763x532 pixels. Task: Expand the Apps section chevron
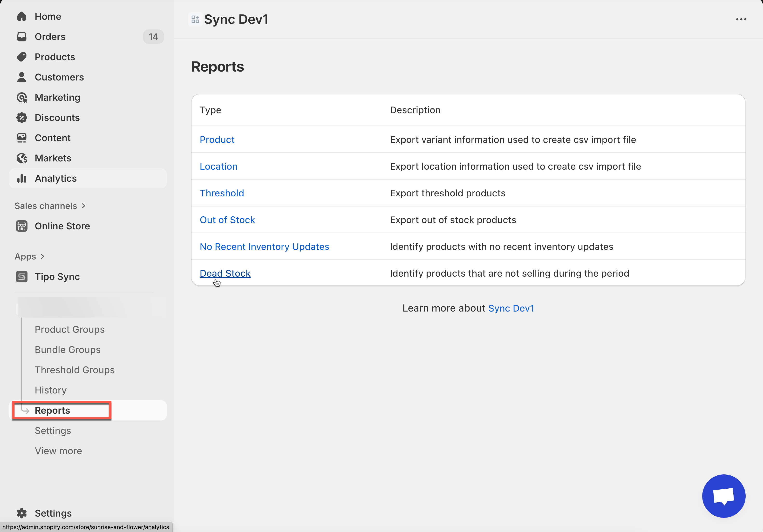[42, 256]
